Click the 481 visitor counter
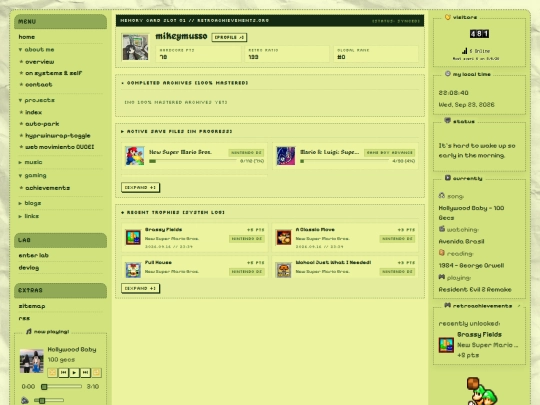 479,34
